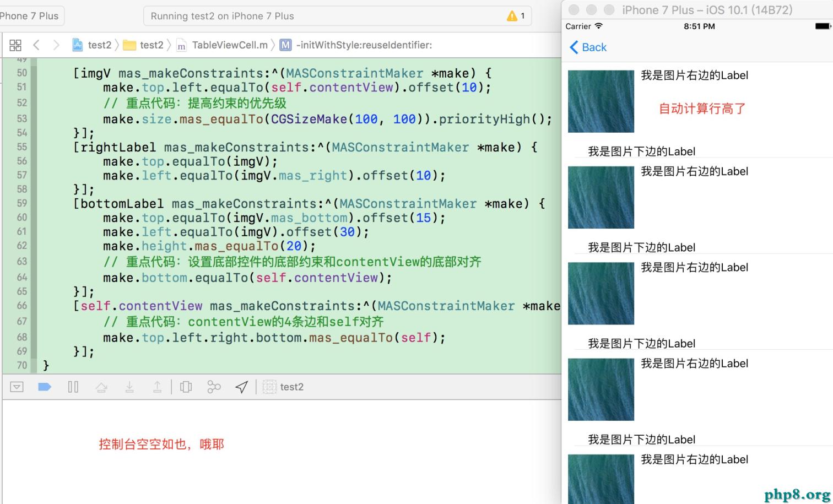833x504 pixels.
Task: Toggle breakpoints activation
Action: (x=45, y=387)
